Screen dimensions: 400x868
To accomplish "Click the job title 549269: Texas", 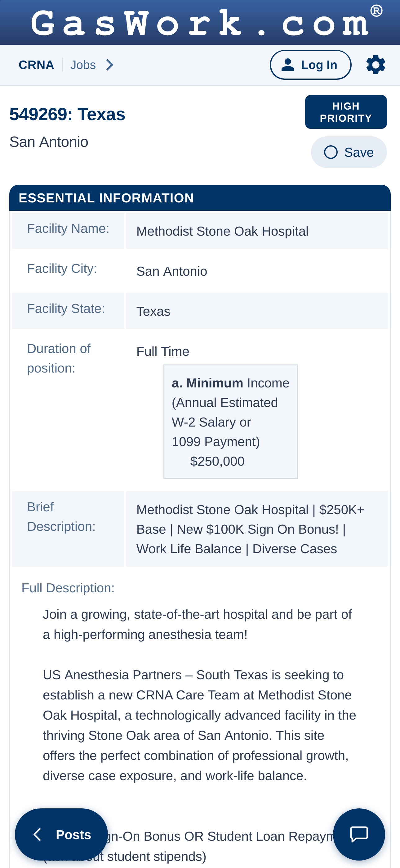I will (67, 114).
